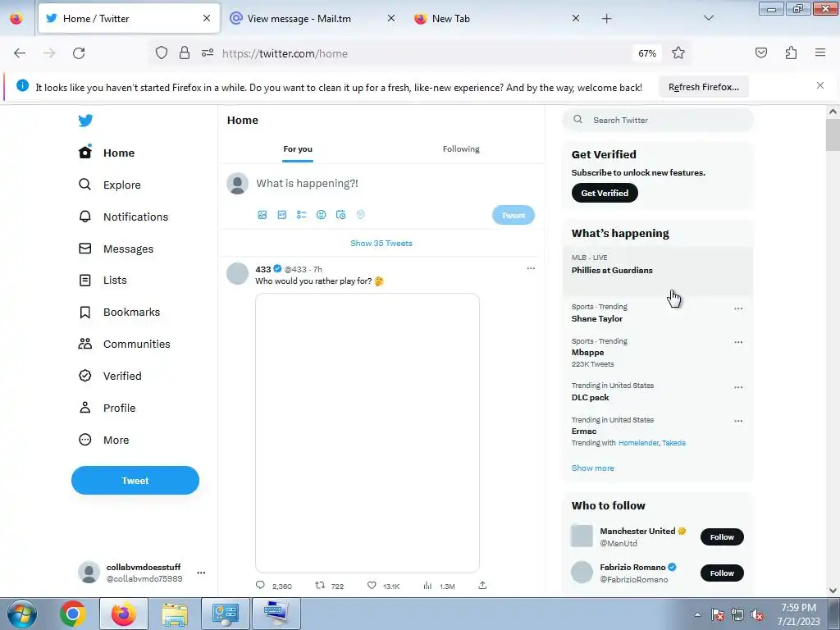
Task: Open Profile in the sidebar
Action: [x=107, y=408]
